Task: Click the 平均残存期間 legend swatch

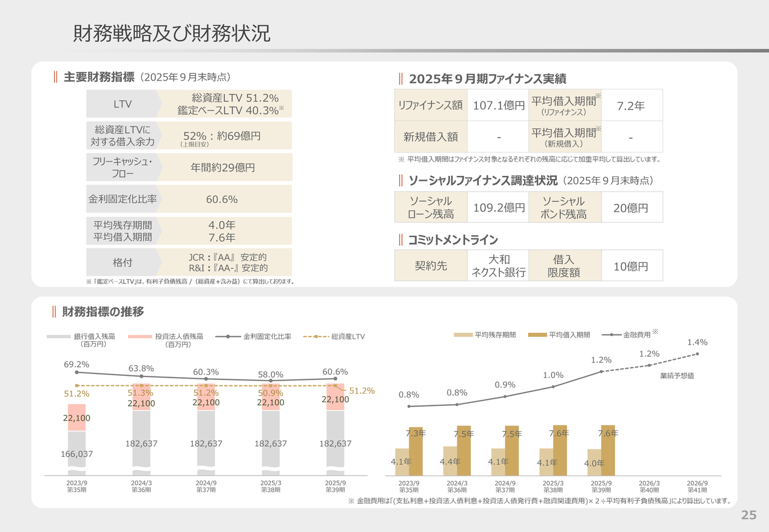Action: [x=463, y=335]
